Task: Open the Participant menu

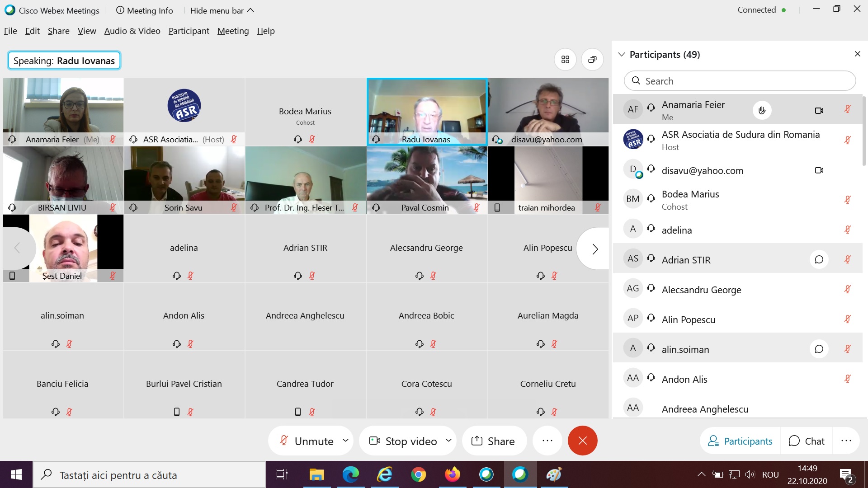Action: (x=189, y=31)
